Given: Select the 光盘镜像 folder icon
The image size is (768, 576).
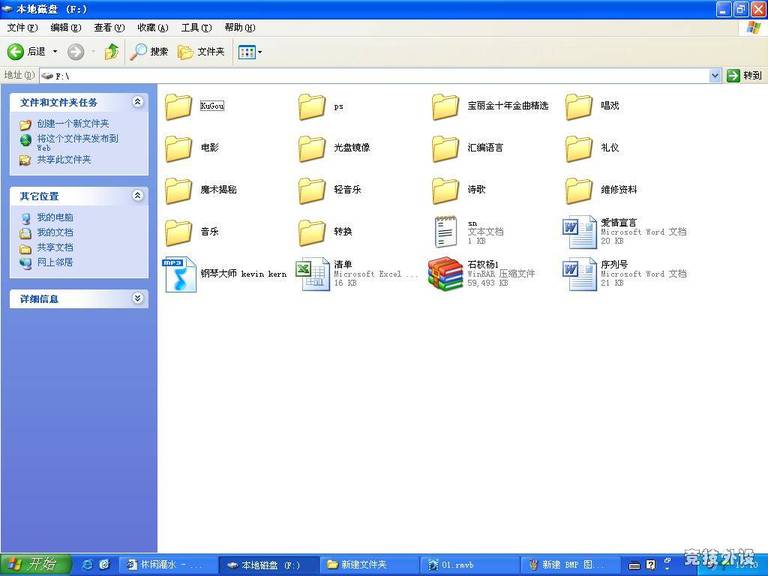Looking at the screenshot, I should pyautogui.click(x=312, y=148).
